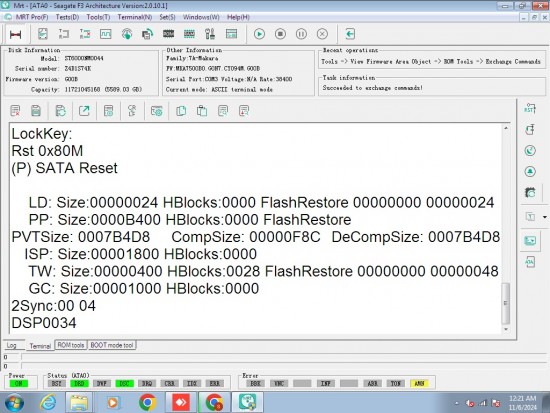Pause the running task

(301, 34)
